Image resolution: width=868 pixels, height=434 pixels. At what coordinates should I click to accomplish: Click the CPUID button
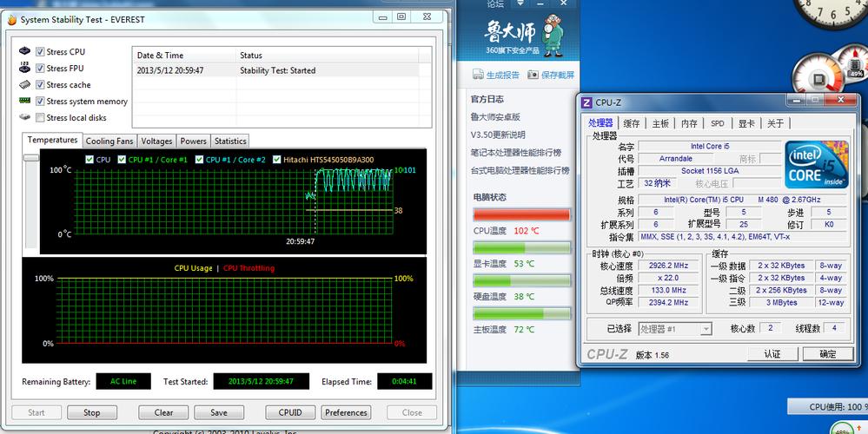click(290, 412)
